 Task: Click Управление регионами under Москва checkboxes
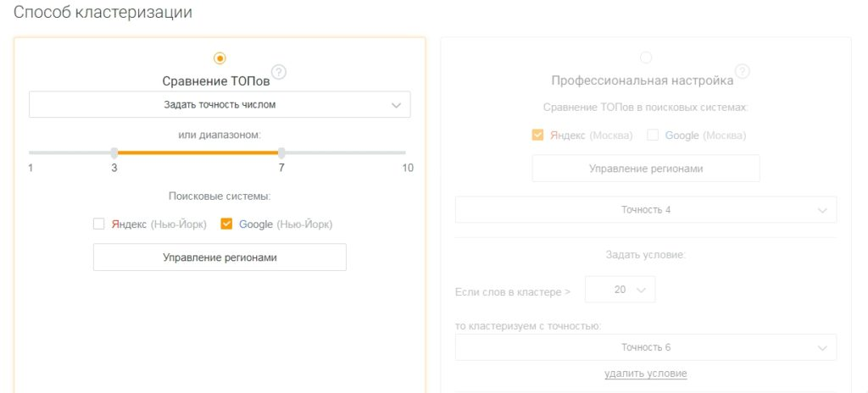[646, 169]
